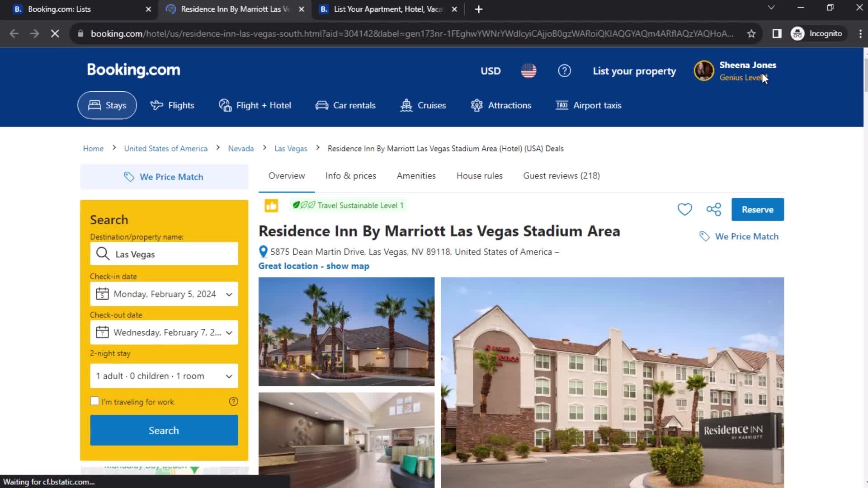Switch to Flights tab
This screenshot has height=488, width=868.
click(172, 105)
